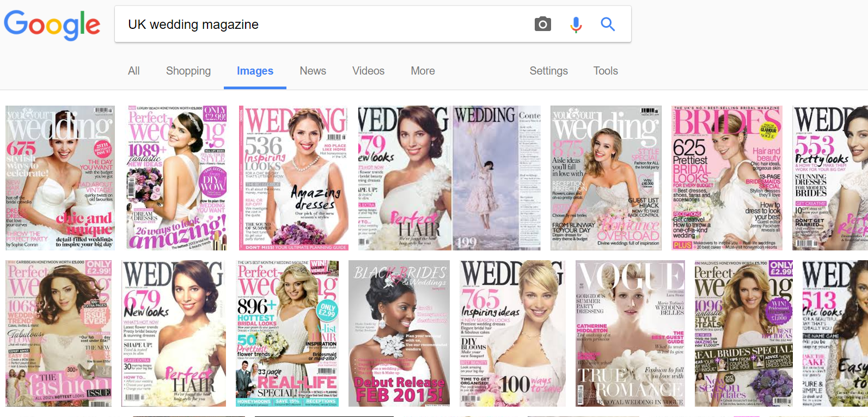Open the Wedding 536 Inspiring Looks cover
868x417 pixels.
click(x=294, y=178)
